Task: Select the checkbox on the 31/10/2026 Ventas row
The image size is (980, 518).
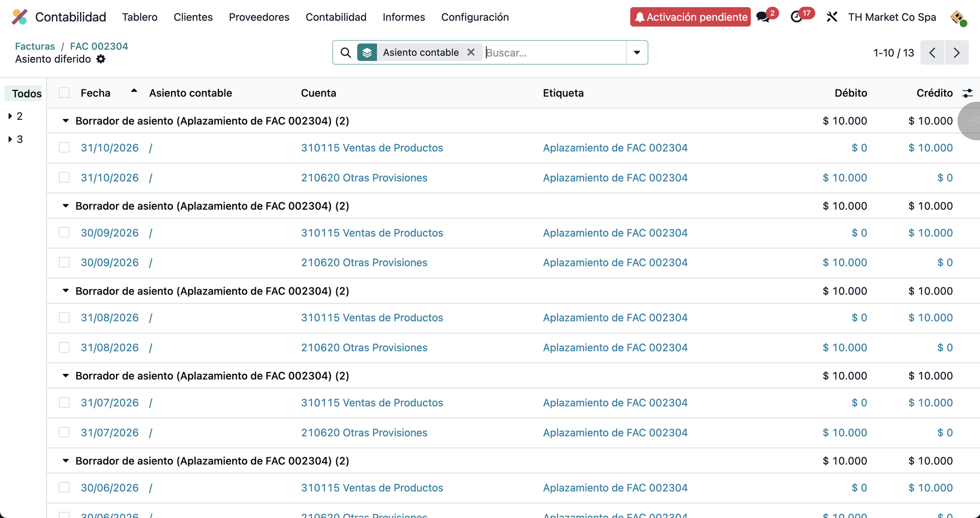Action: tap(64, 147)
